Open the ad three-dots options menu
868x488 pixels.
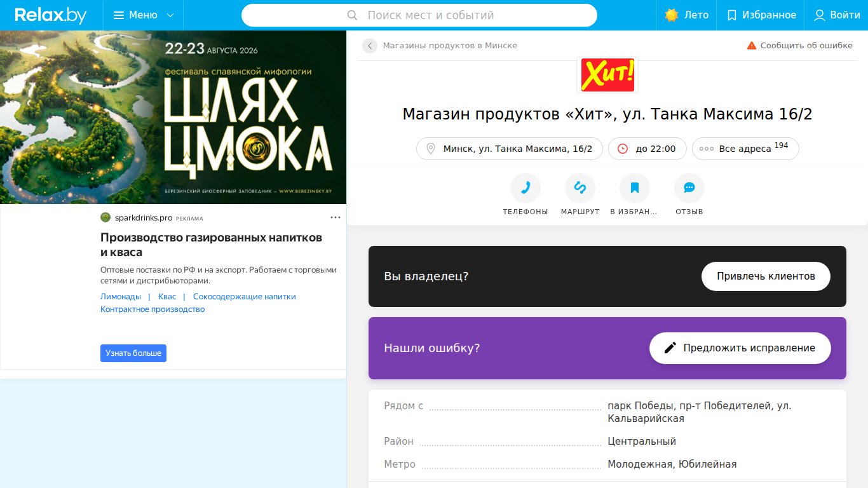(336, 217)
